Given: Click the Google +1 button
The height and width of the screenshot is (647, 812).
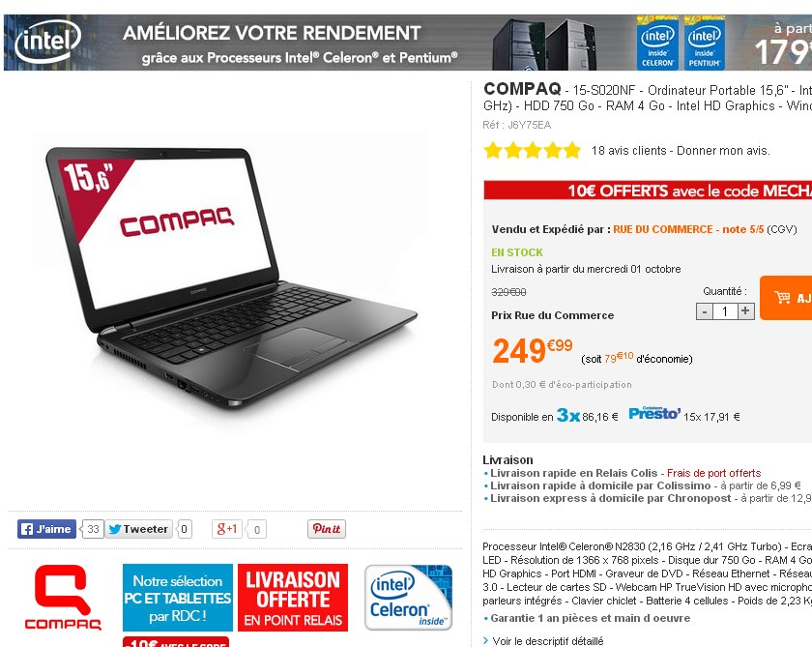Looking at the screenshot, I should coord(227,529).
